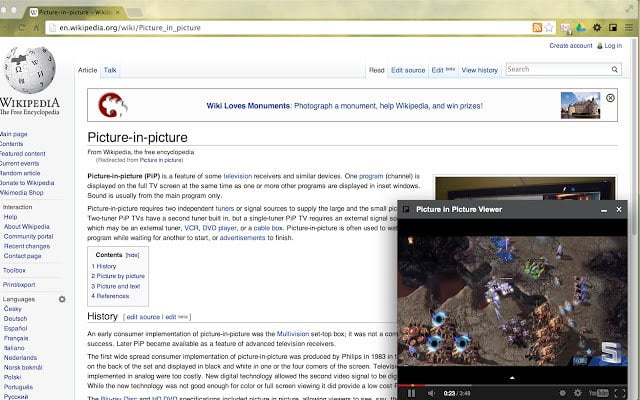Pause the playing video
This screenshot has width=640, height=400.
[411, 393]
